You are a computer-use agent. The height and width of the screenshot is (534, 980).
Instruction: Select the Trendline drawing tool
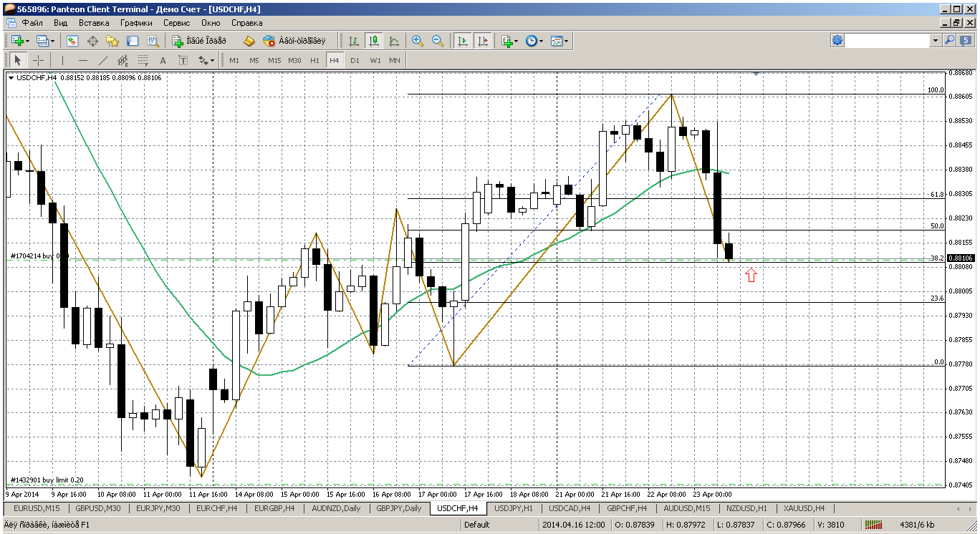[103, 60]
